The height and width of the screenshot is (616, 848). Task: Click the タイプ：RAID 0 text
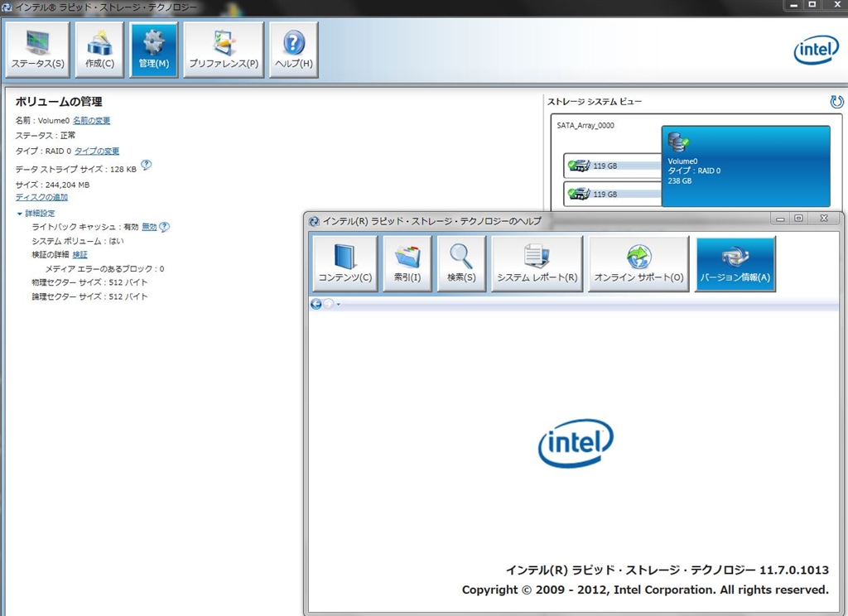click(x=43, y=151)
